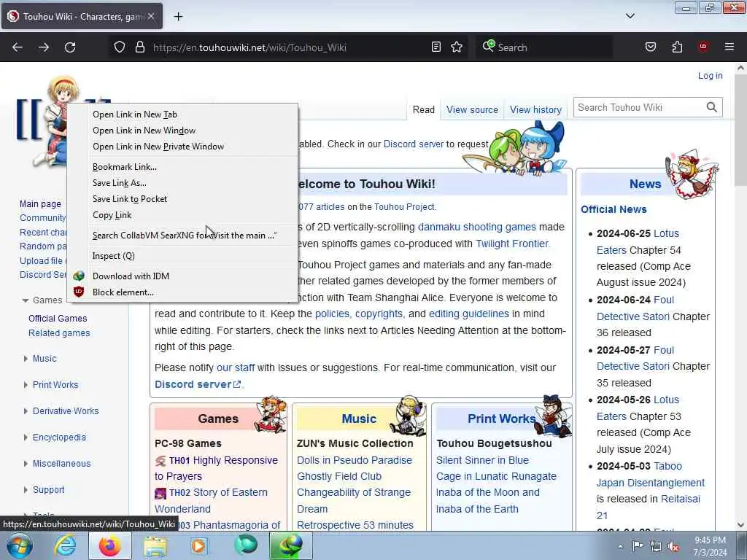Bookmark this page with the star icon
747x560 pixels.
click(x=457, y=47)
